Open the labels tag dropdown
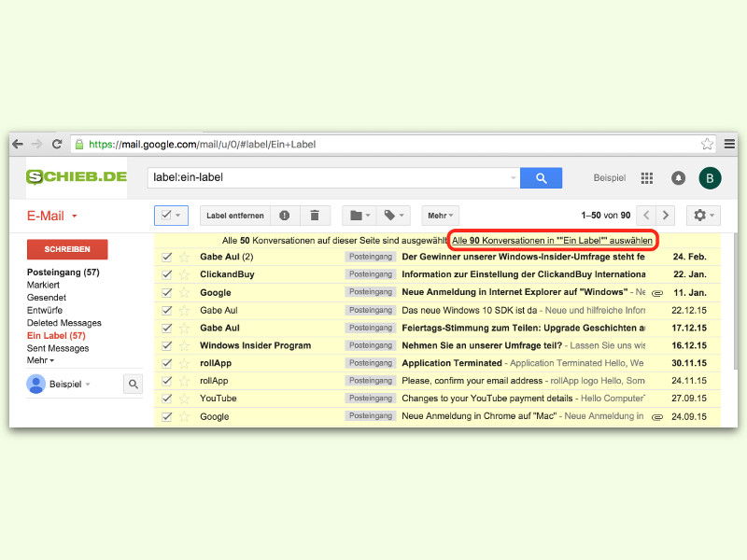 coord(393,216)
